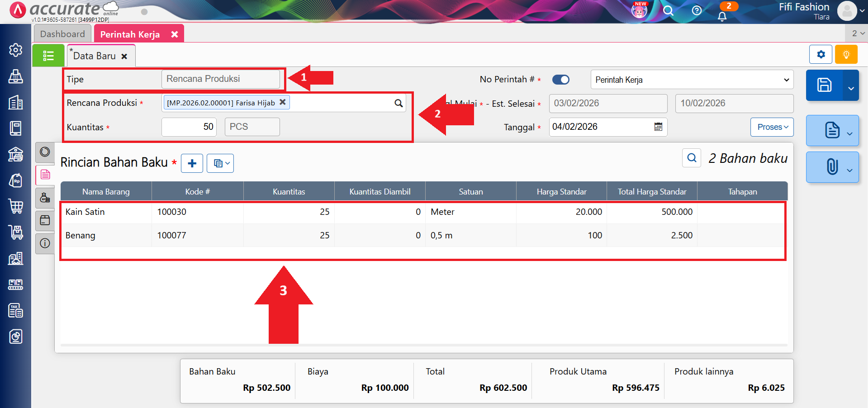
Task: Open the Proses dropdown button
Action: (772, 127)
